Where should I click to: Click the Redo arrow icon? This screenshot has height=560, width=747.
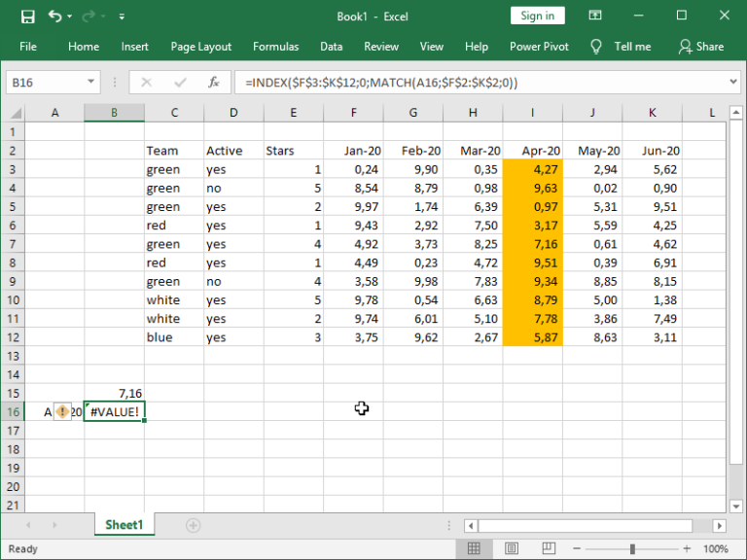[89, 17]
